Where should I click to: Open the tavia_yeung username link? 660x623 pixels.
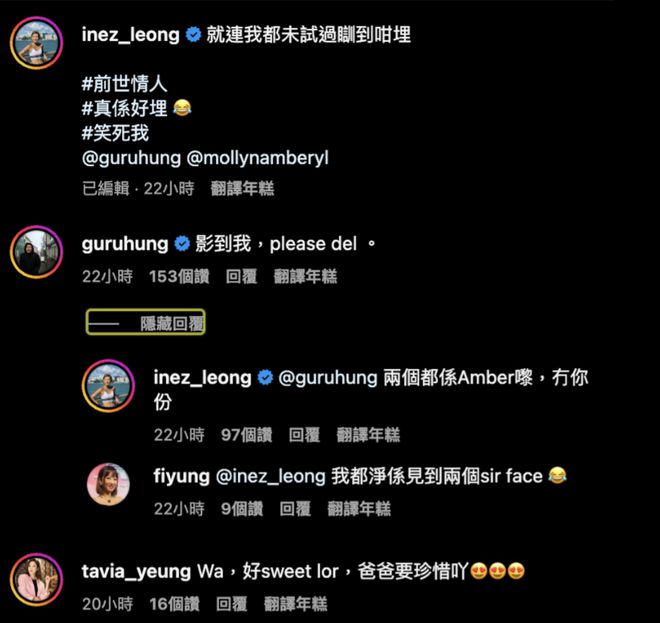pyautogui.click(x=136, y=571)
